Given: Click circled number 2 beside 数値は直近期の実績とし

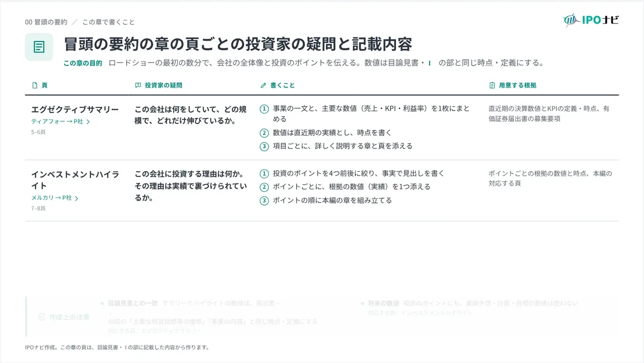Looking at the screenshot, I should click(x=264, y=133).
